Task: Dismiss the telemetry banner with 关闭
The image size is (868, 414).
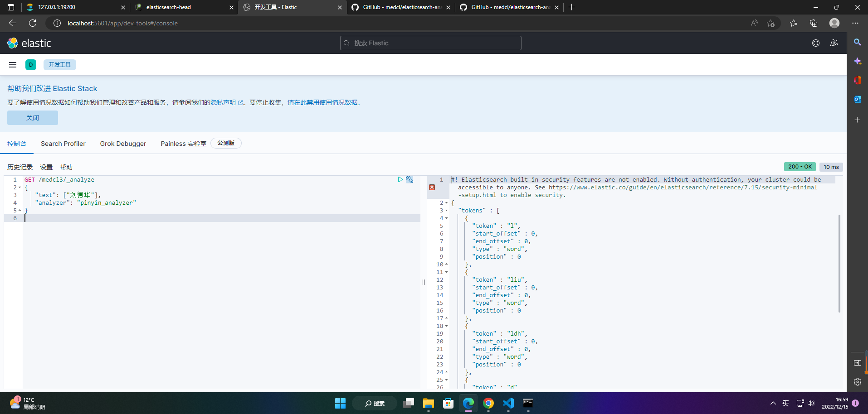Action: (x=33, y=118)
